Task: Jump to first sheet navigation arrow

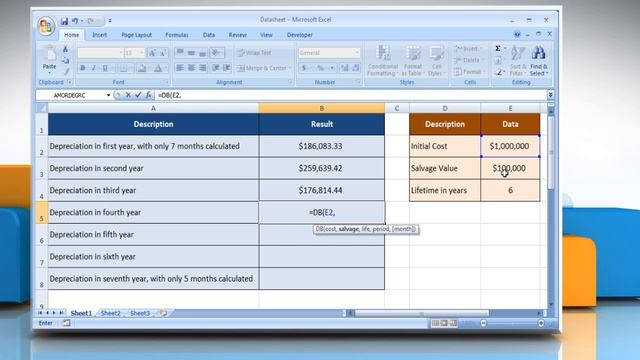Action: pyautogui.click(x=40, y=313)
